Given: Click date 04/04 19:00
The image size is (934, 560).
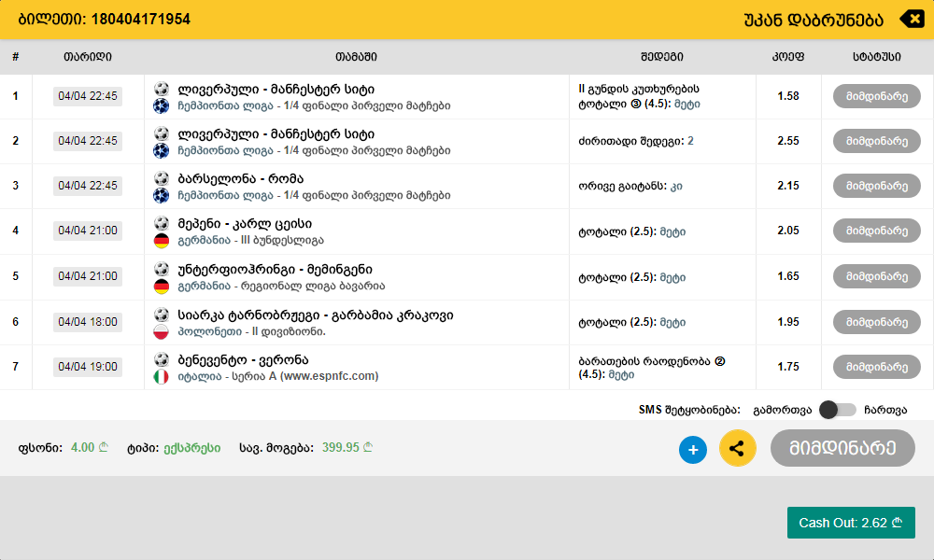Looking at the screenshot, I should 88,367.
